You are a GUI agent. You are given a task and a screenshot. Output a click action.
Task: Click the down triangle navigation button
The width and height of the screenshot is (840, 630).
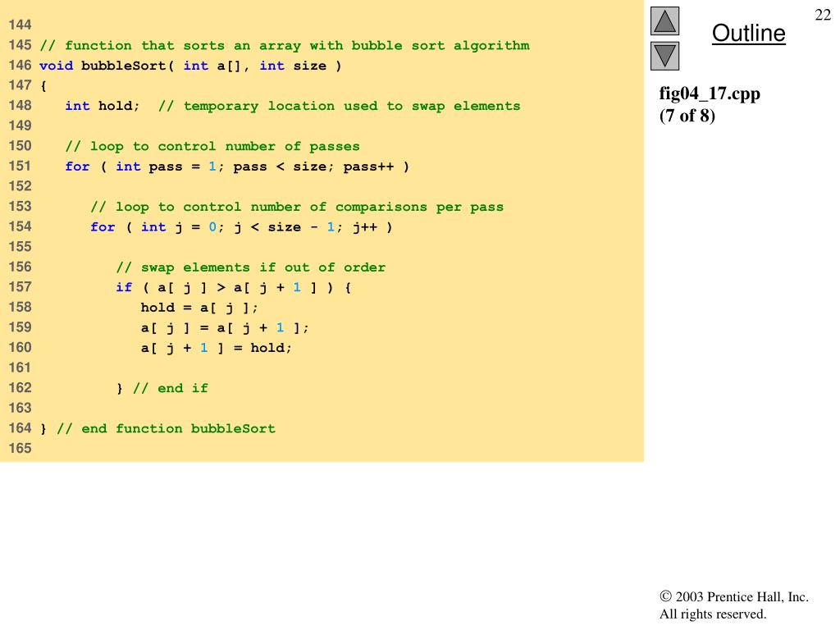664,56
